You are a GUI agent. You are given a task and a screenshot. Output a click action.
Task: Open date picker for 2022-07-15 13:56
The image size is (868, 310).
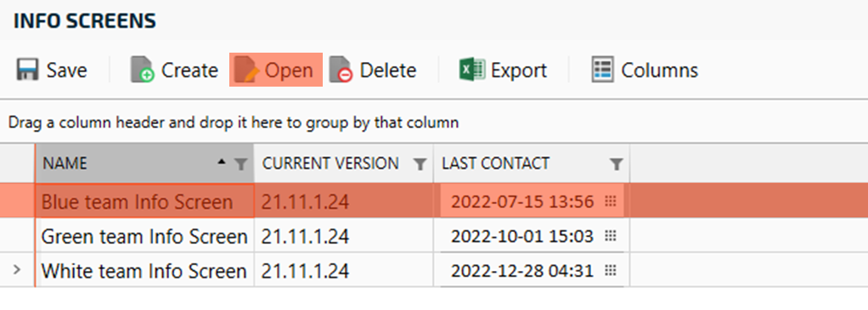(611, 201)
